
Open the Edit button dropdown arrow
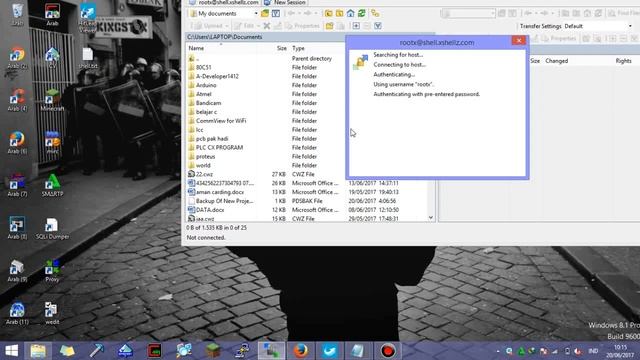(258, 26)
